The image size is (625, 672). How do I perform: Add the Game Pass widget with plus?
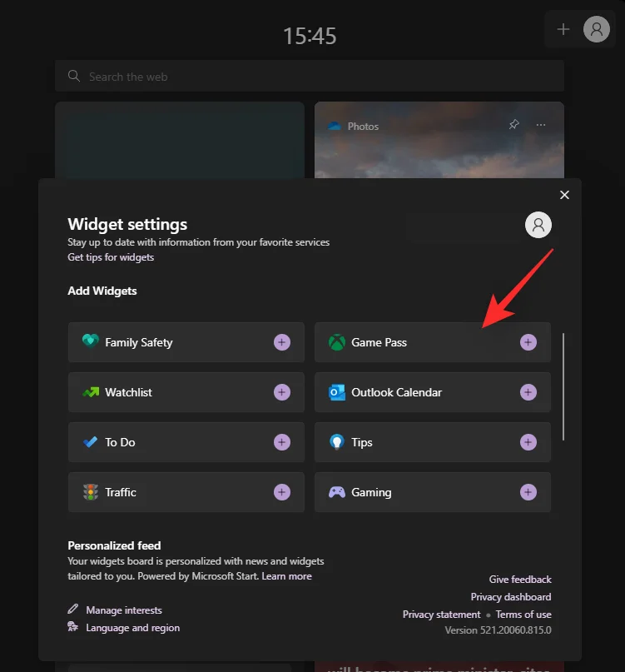click(x=528, y=342)
